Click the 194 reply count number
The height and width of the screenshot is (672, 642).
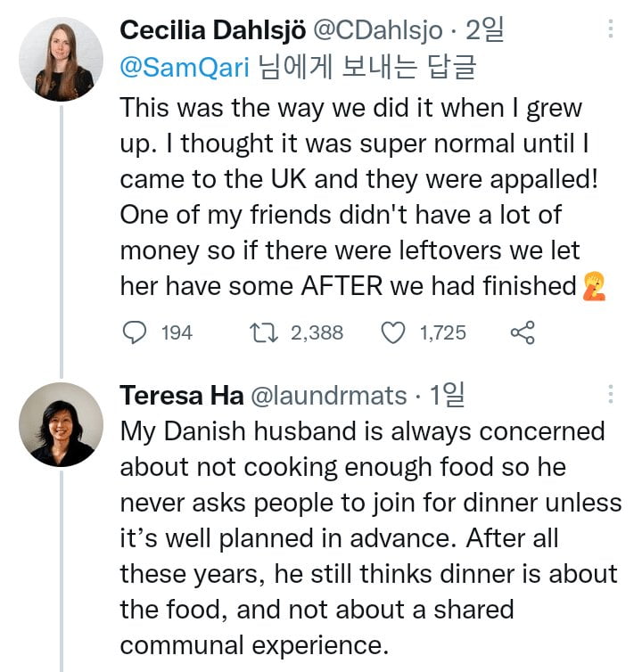[177, 332]
